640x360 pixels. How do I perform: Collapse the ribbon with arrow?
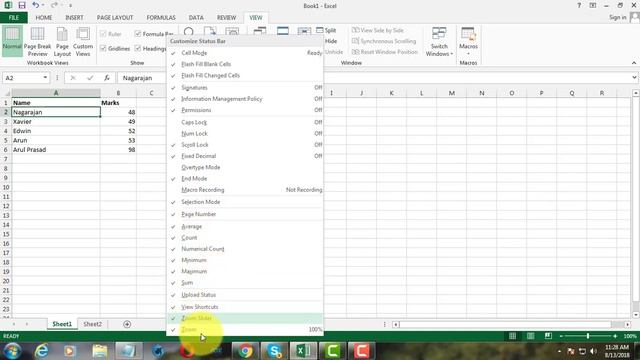(633, 62)
